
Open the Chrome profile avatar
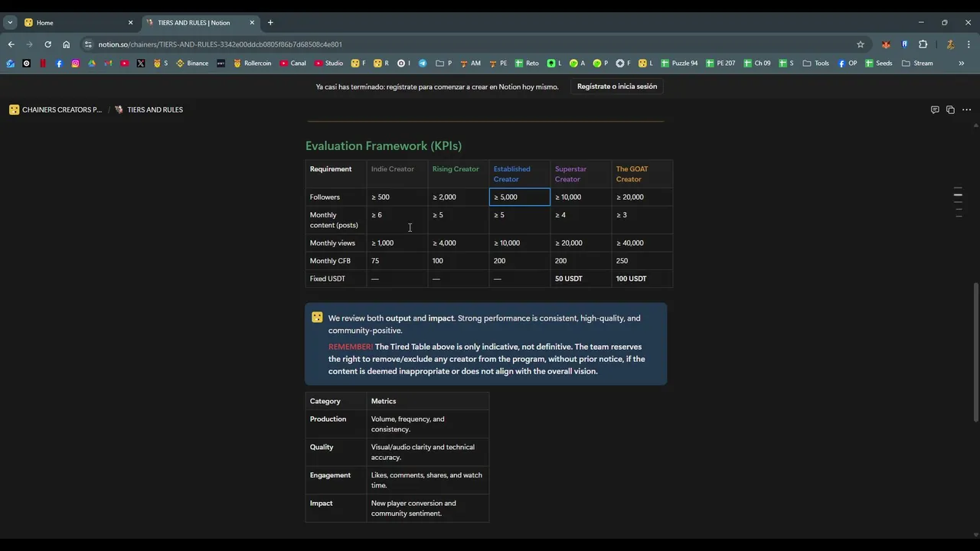(x=950, y=44)
